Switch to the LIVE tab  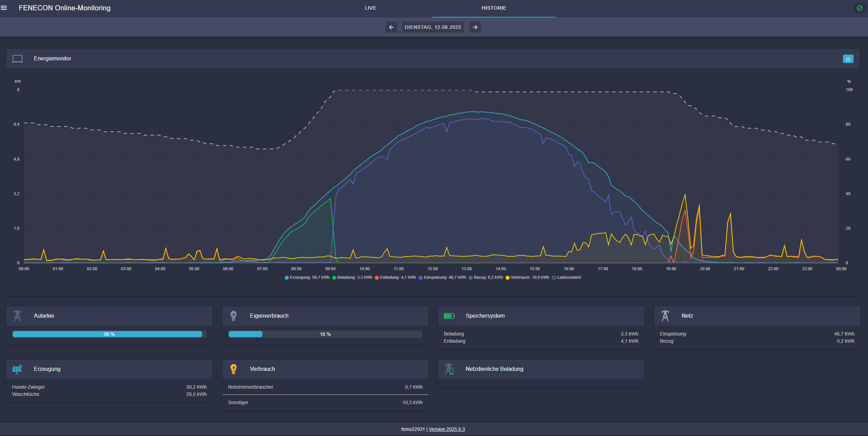(x=370, y=8)
